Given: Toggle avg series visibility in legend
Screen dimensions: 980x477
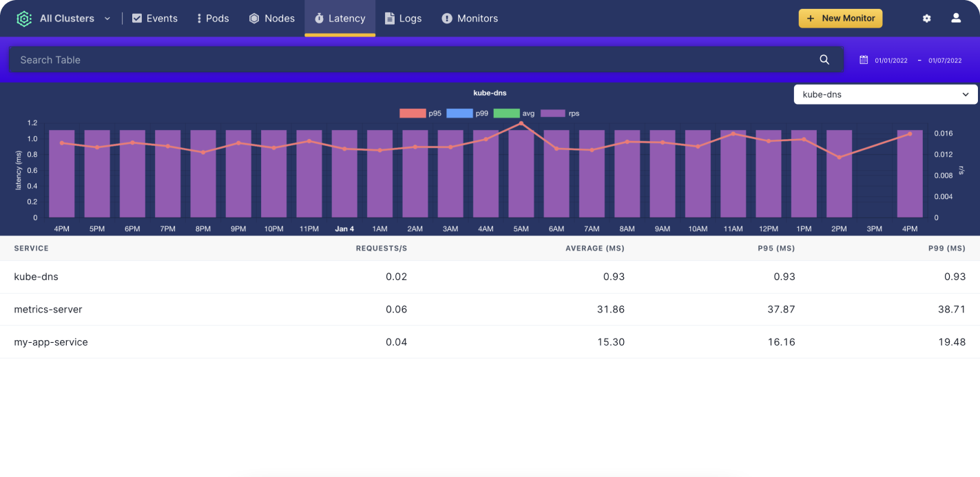Looking at the screenshot, I should coord(506,114).
